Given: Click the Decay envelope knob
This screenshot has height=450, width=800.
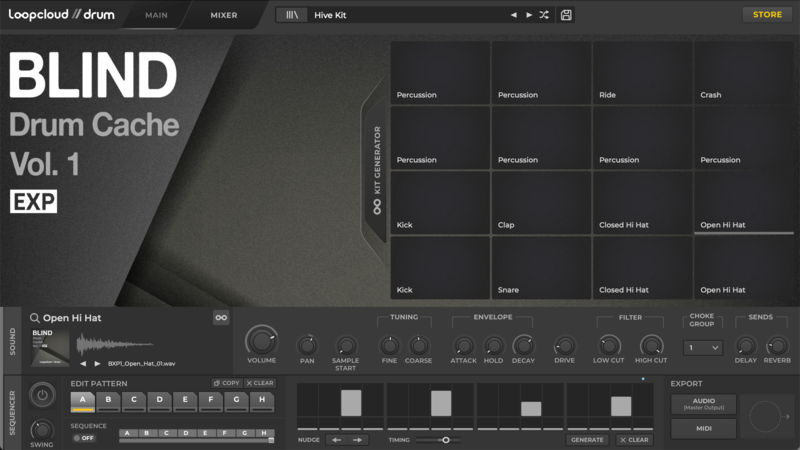Looking at the screenshot, I should tap(523, 346).
